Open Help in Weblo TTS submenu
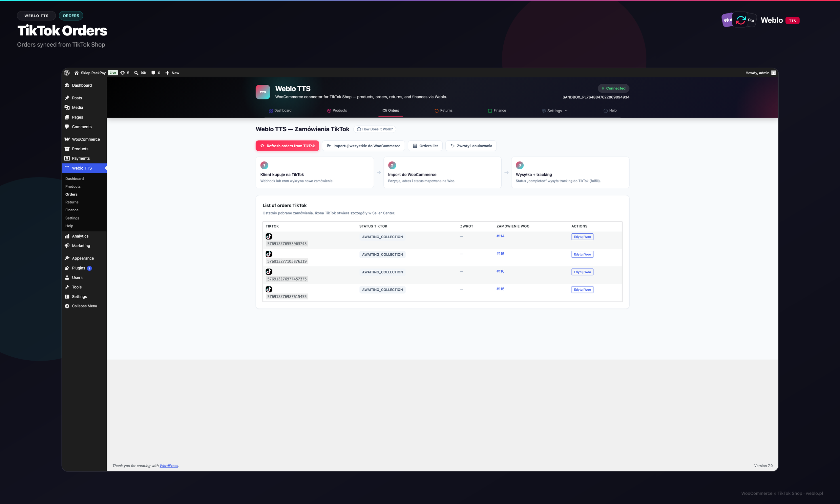Viewport: 840px width, 504px height. [69, 226]
